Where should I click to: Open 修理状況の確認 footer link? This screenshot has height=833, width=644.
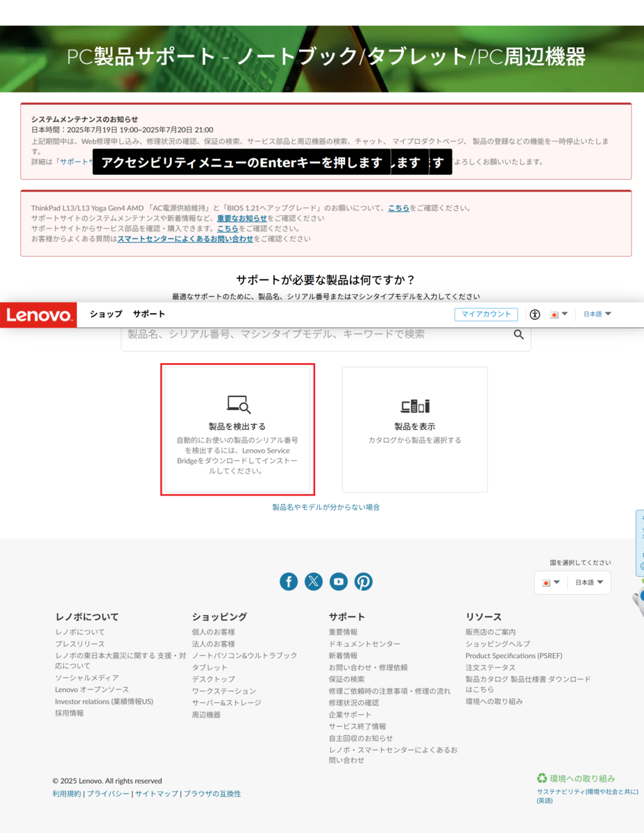coord(354,703)
